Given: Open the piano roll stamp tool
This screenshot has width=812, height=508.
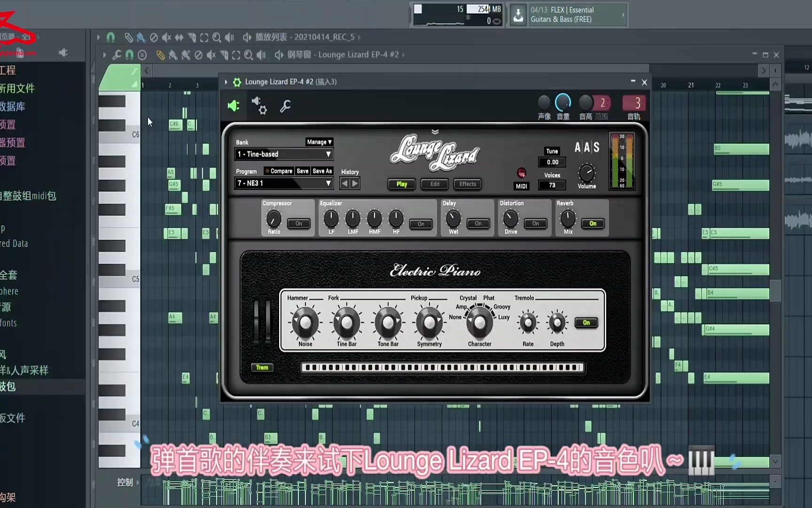Looking at the screenshot, I should tap(142, 55).
